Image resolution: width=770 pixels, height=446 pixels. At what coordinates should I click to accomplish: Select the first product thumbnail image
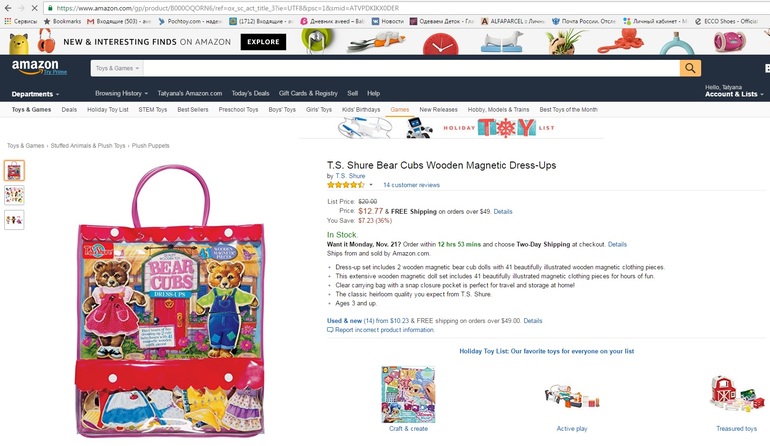click(x=15, y=169)
